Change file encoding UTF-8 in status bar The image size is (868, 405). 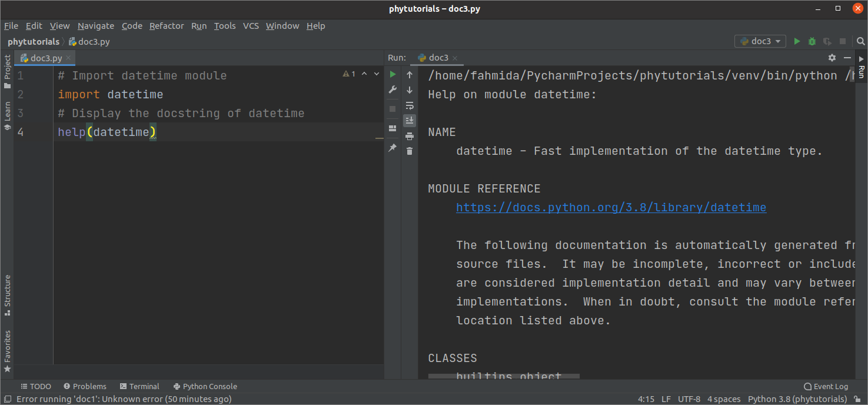point(689,399)
